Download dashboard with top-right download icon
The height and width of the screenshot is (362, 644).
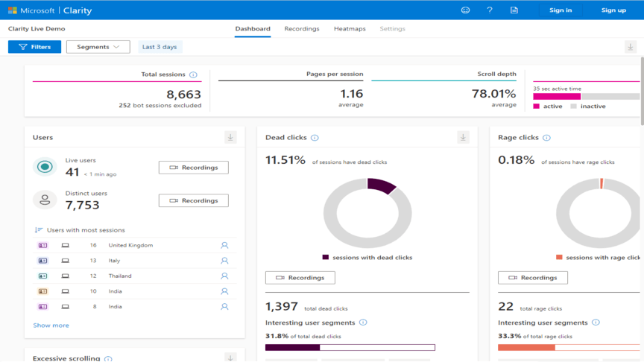631,47
